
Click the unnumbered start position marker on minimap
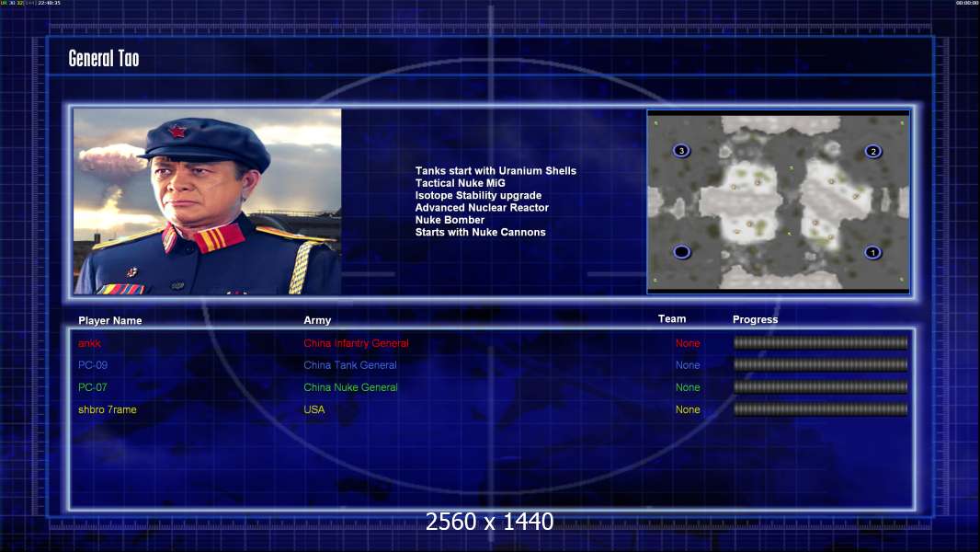(x=681, y=252)
